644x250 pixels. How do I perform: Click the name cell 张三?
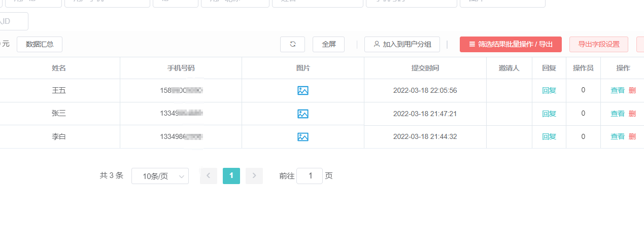click(59, 114)
